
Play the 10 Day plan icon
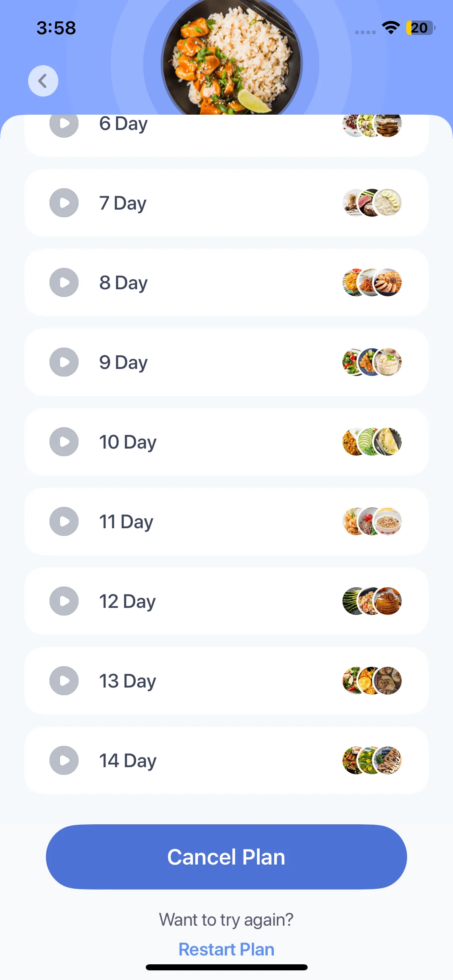(64, 442)
